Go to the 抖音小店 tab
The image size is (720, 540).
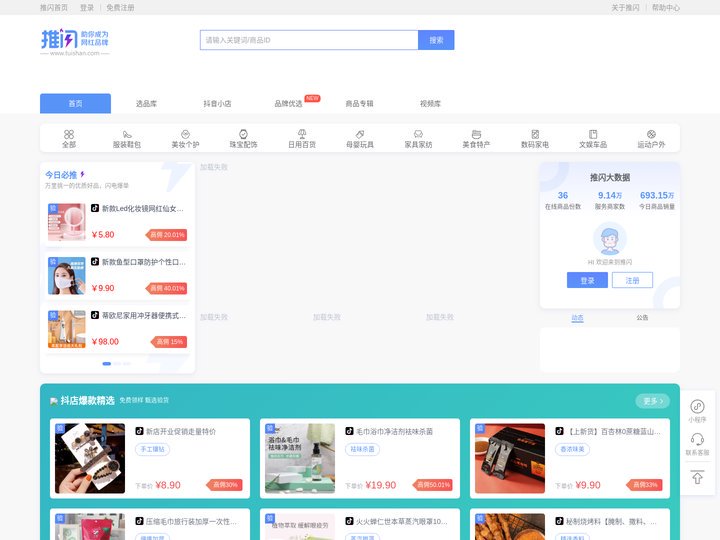[x=217, y=104]
